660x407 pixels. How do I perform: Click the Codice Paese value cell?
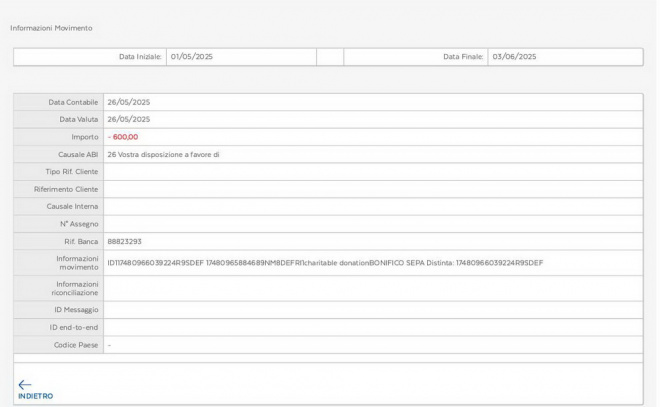pyautogui.click(x=372, y=345)
